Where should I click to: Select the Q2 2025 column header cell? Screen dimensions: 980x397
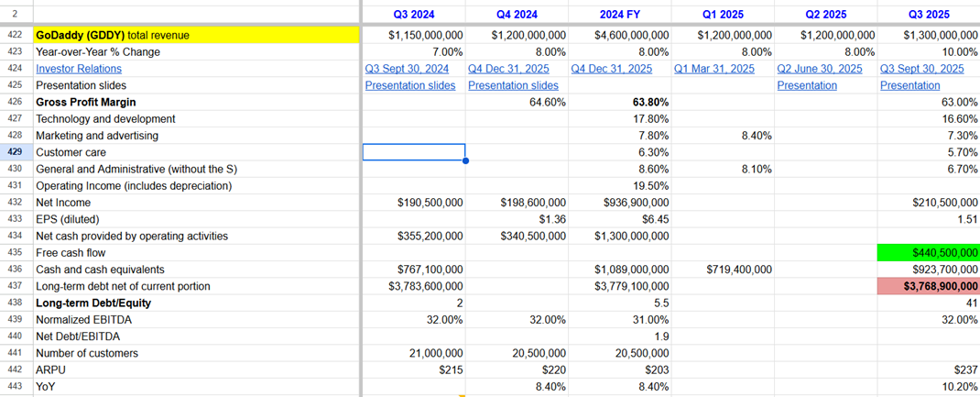826,14
